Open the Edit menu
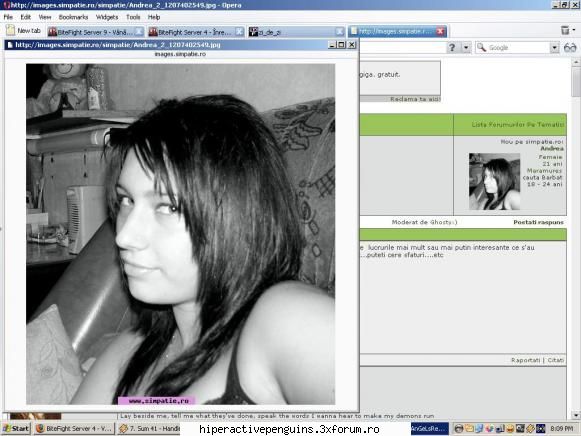This screenshot has width=581, height=436. 26,17
